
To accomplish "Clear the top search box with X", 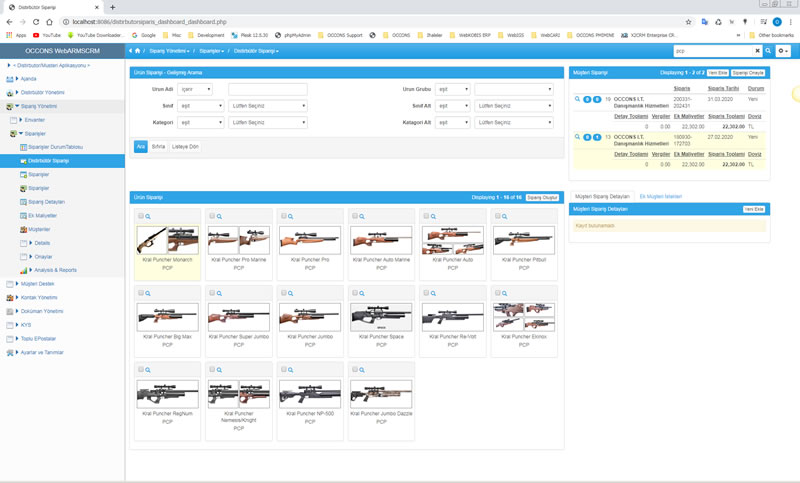I will [757, 50].
